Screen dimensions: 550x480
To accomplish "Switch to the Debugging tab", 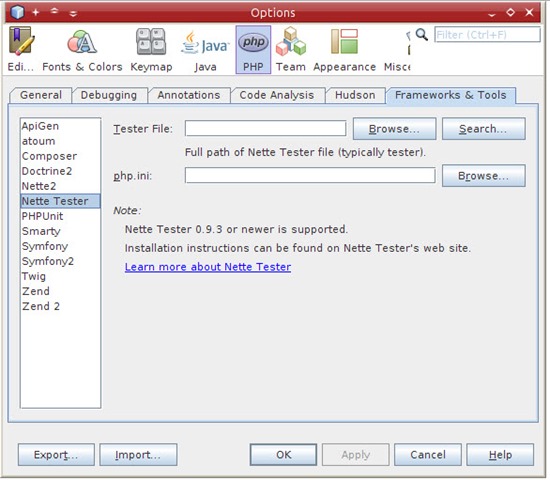I will click(x=109, y=95).
